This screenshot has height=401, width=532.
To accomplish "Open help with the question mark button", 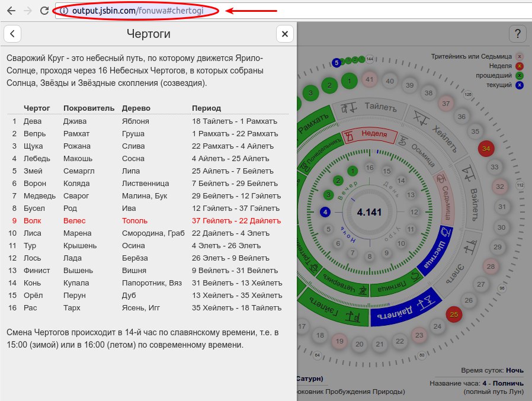I will pos(518,34).
